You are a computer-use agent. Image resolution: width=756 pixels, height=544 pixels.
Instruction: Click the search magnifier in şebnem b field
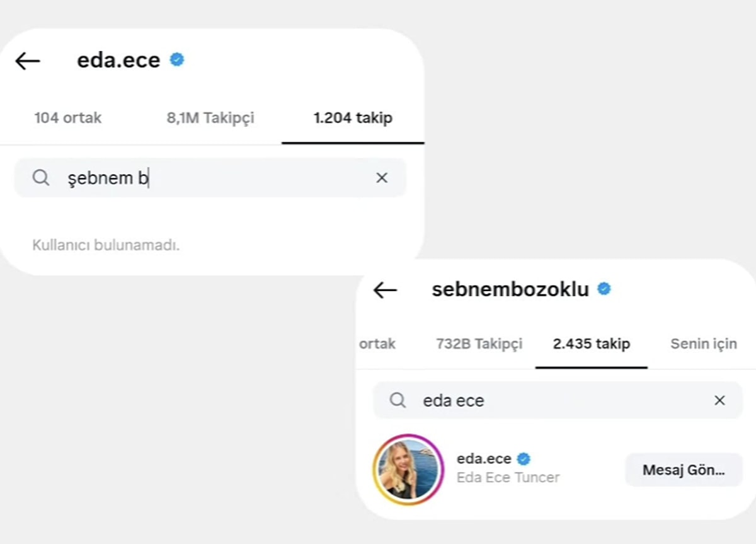click(41, 178)
